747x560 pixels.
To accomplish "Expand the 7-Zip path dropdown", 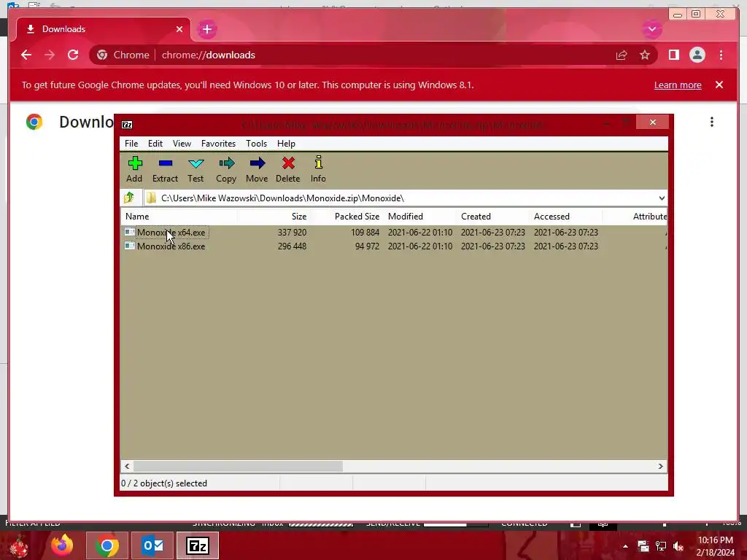I will coord(661,198).
